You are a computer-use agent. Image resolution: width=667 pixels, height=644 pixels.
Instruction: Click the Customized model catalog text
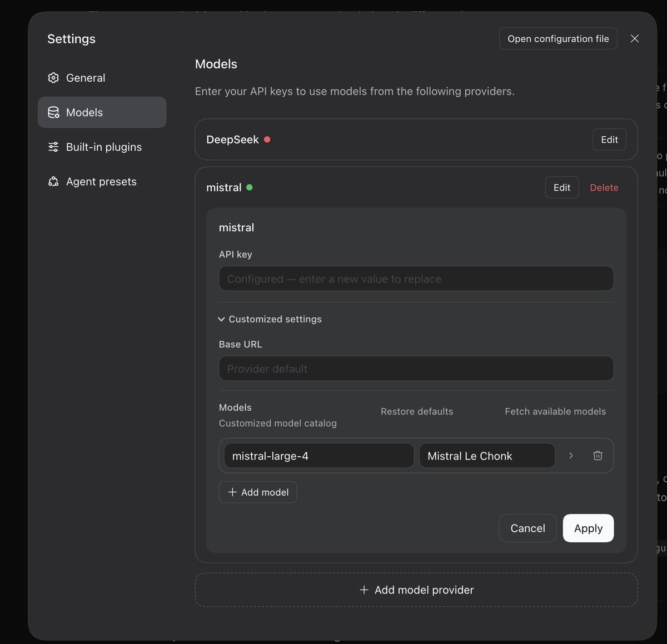pyautogui.click(x=278, y=423)
